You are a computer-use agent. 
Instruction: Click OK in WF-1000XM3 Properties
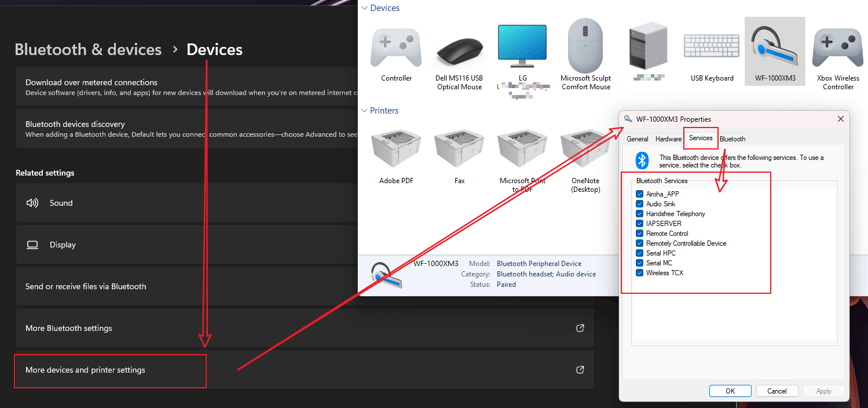click(730, 391)
